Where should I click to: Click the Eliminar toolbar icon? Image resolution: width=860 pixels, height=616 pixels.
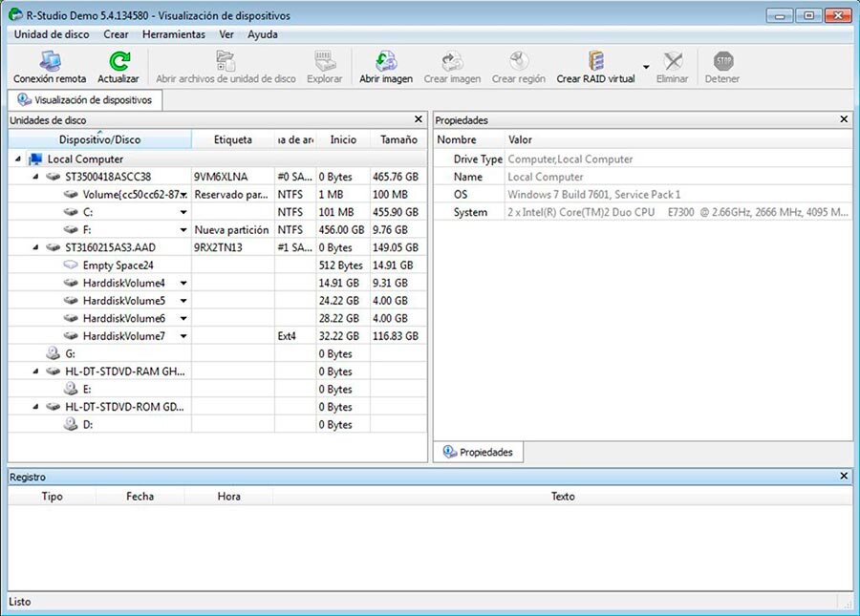click(x=673, y=61)
